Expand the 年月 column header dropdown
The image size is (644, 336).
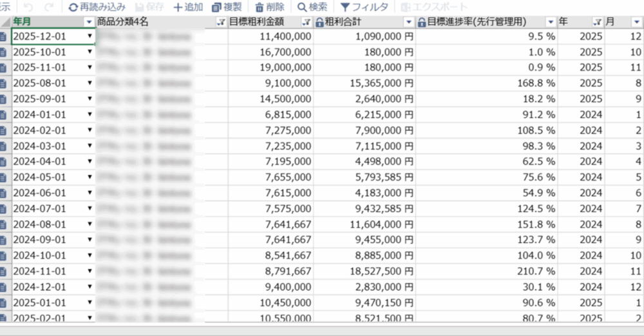[x=89, y=23]
